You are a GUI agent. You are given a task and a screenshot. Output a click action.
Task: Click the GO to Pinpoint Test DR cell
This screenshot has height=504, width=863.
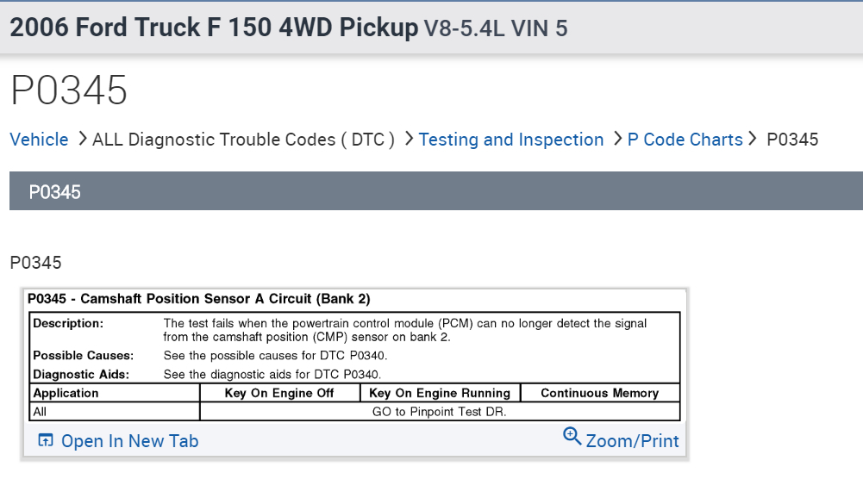pos(439,412)
